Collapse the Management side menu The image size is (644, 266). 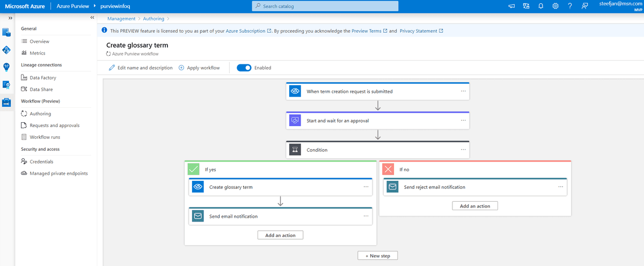pos(92,18)
